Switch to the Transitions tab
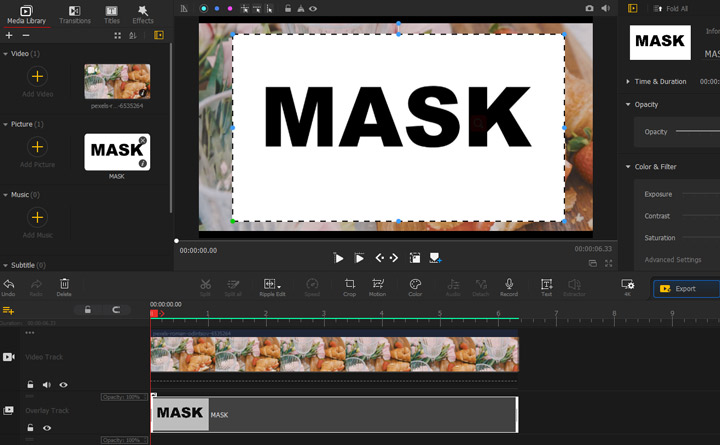Viewport: 720px width, 445px height. 75,15
